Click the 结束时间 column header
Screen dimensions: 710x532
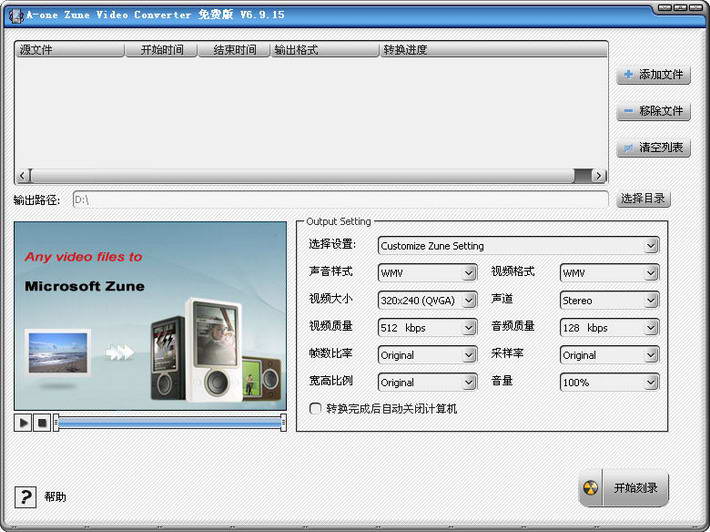tap(234, 50)
